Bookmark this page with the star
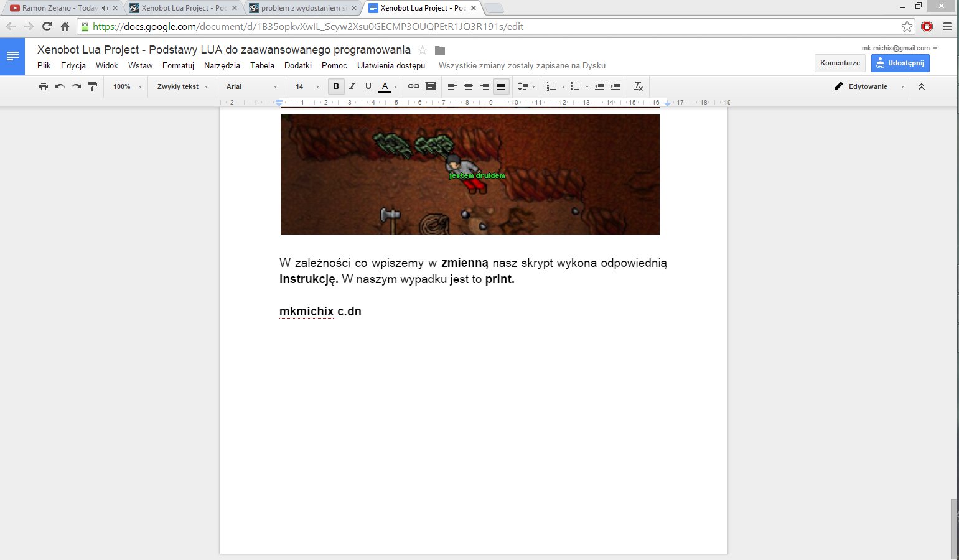The width and height of the screenshot is (959, 560). [x=907, y=26]
